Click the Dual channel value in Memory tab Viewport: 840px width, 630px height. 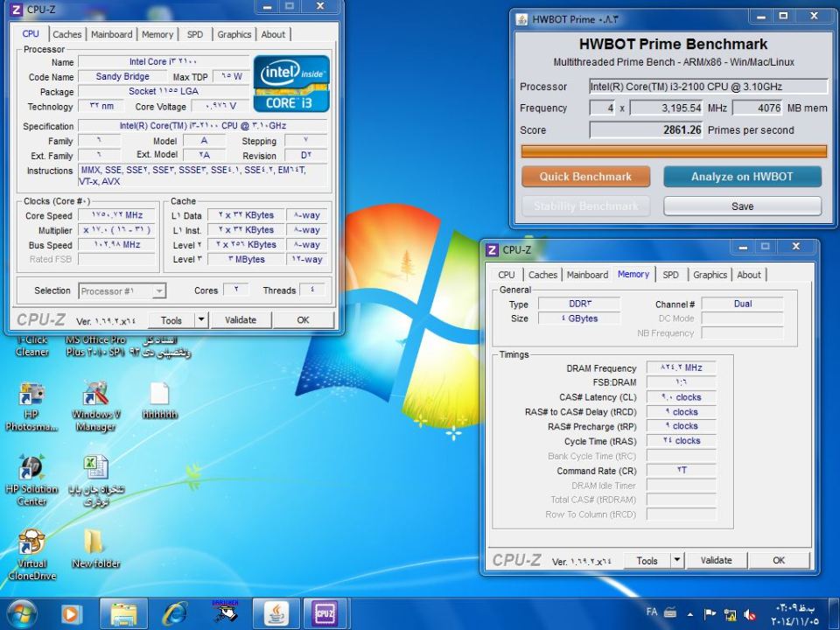[x=743, y=304]
